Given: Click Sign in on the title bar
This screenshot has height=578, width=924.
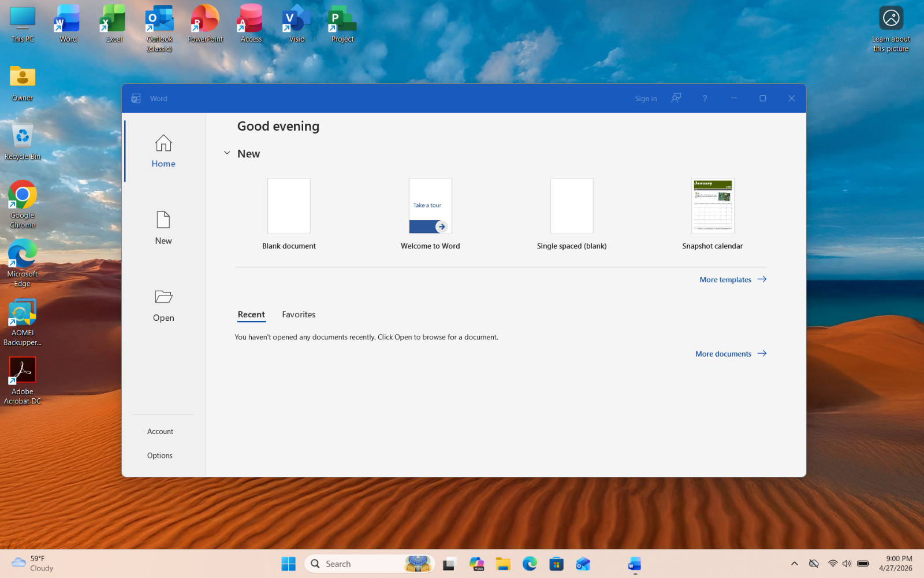Looking at the screenshot, I should tap(646, 99).
